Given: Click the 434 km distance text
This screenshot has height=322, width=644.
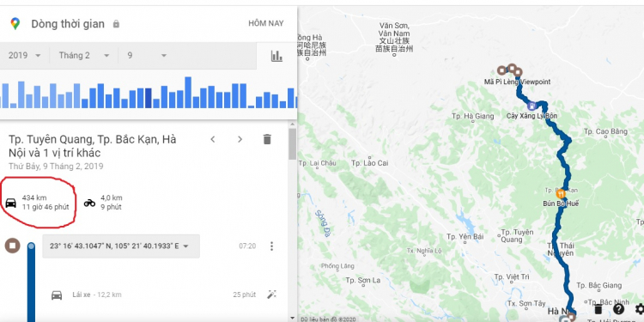Looking at the screenshot, I should click(34, 198).
